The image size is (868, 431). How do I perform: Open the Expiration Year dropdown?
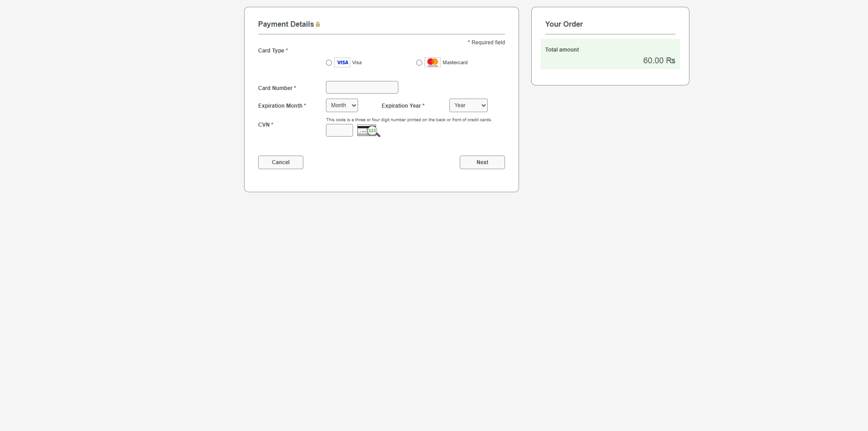[468, 105]
